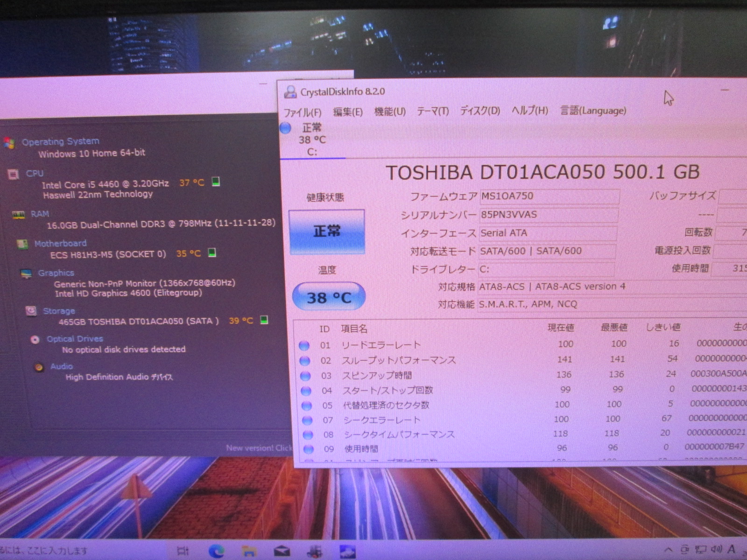Click the RAM module icon
The image size is (747, 560).
coord(18,215)
